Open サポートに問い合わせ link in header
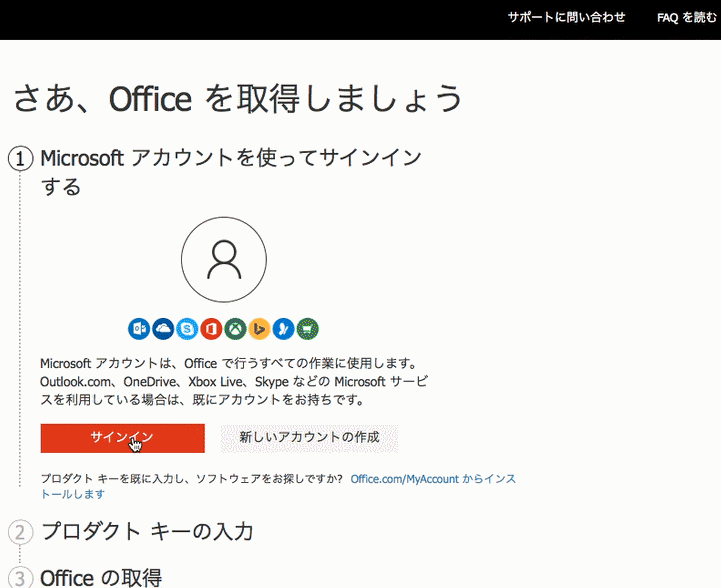 [566, 18]
